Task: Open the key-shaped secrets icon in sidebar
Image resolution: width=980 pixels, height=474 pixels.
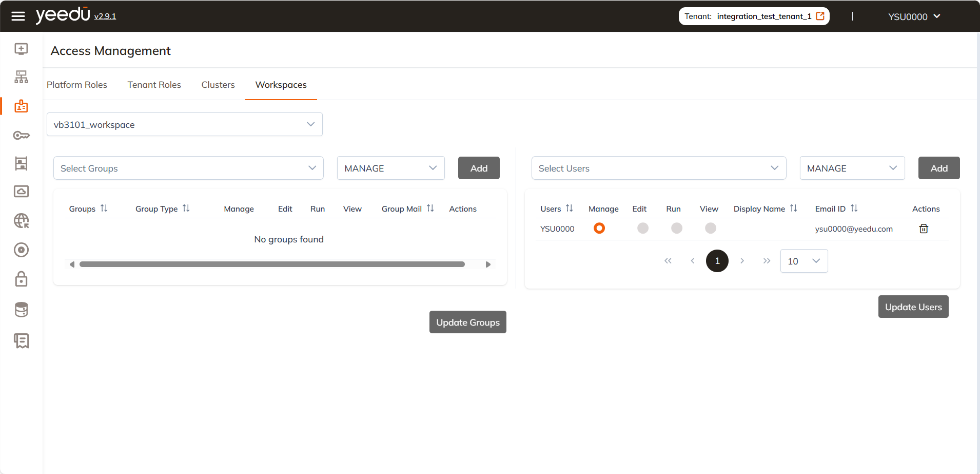Action: point(21,135)
